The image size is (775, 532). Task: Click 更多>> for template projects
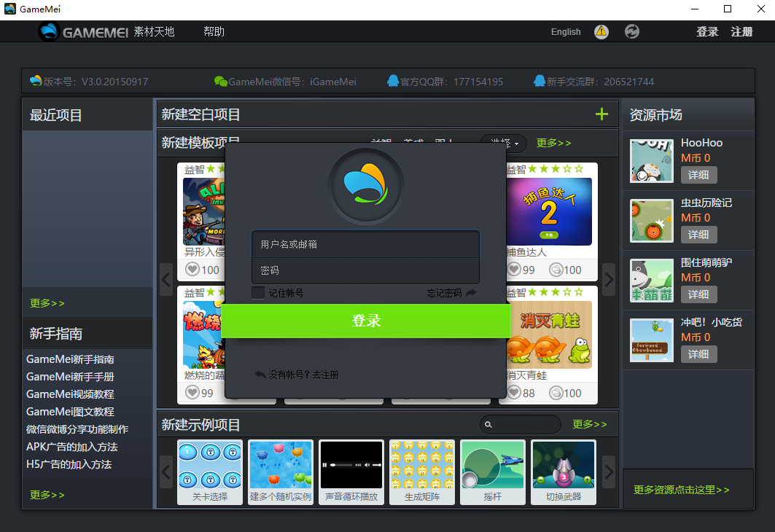coord(554,143)
